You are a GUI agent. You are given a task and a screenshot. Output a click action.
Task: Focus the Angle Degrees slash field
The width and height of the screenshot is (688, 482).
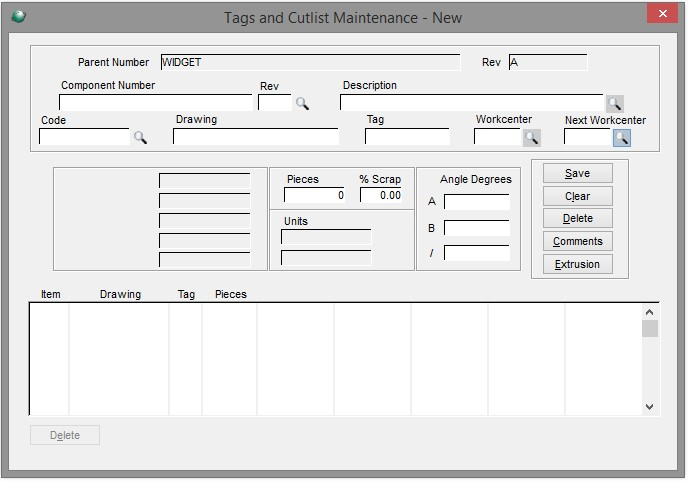[x=477, y=253]
